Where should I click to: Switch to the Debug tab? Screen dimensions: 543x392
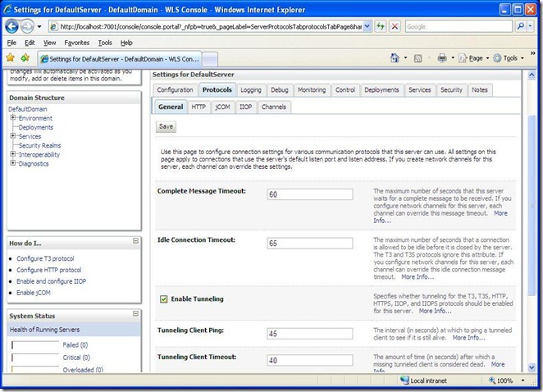(280, 90)
